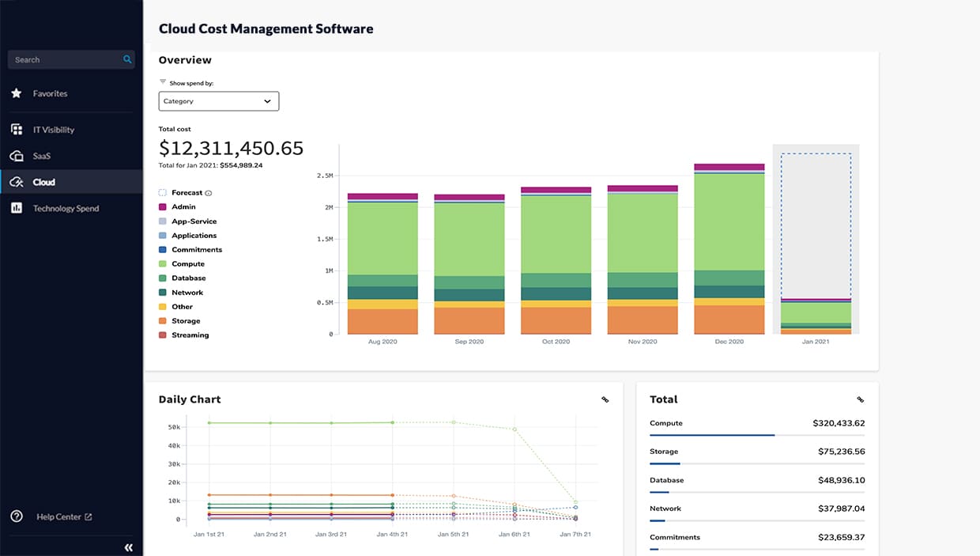Toggle the Forecast legend entry
This screenshot has height=556, width=980.
[185, 193]
